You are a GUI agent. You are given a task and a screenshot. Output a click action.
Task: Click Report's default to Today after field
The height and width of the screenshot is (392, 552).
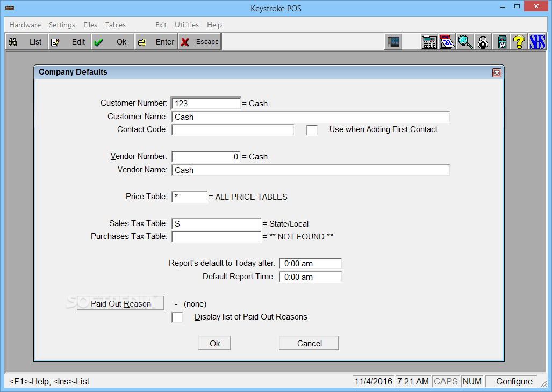tap(311, 263)
